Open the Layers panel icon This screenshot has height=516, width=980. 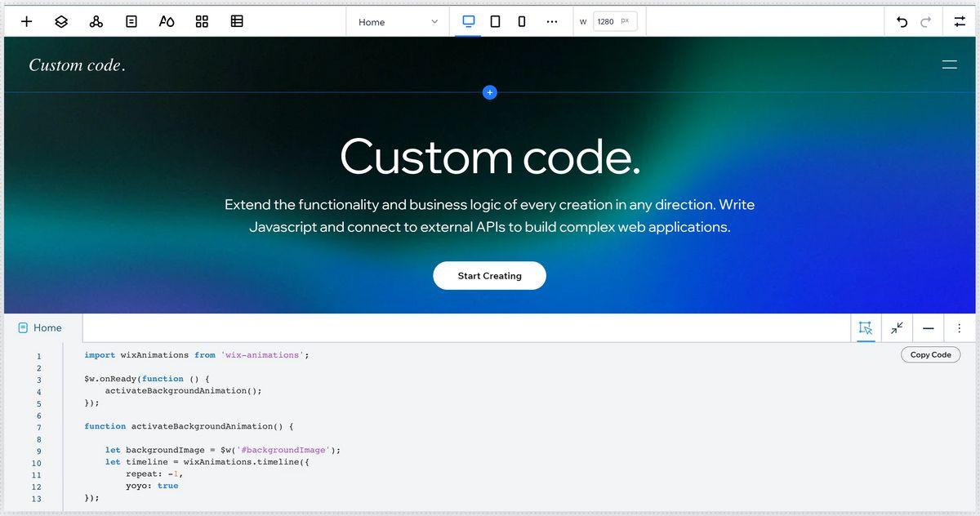(x=61, y=22)
